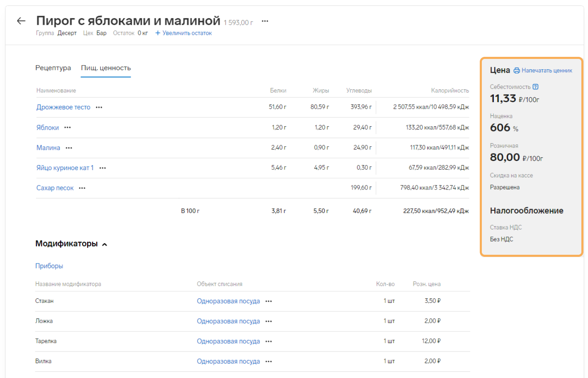Open the Яйцо куриное кат 1 link
Viewport: 588px width, 378px height.
click(65, 168)
